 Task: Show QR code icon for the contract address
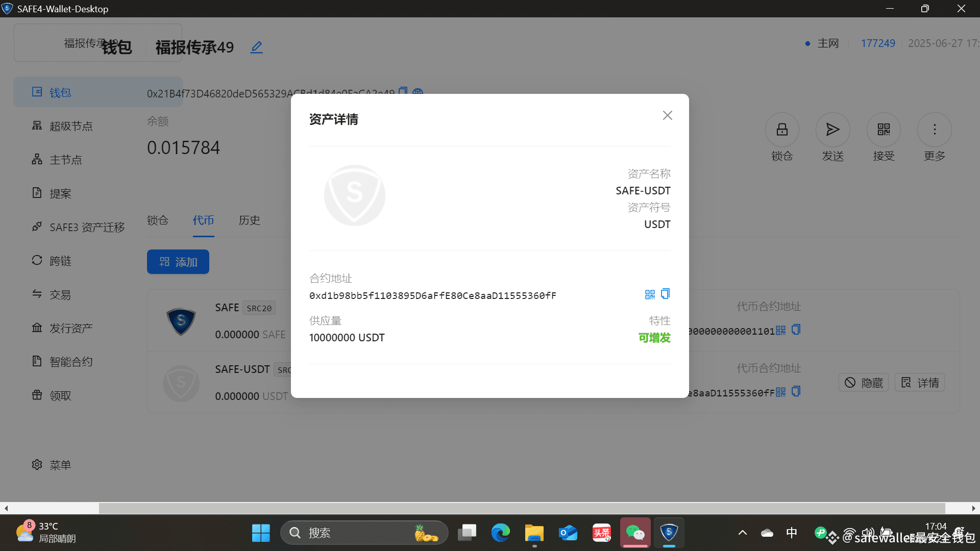click(x=650, y=293)
